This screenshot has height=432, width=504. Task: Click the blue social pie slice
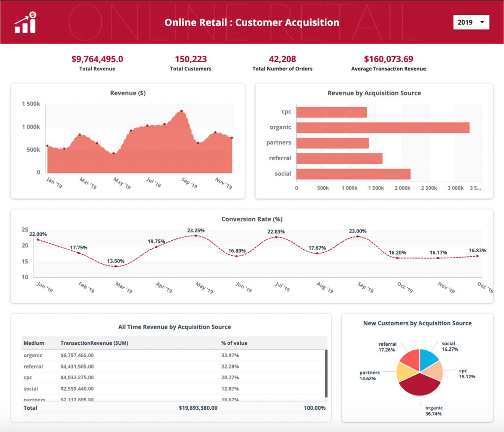click(428, 359)
